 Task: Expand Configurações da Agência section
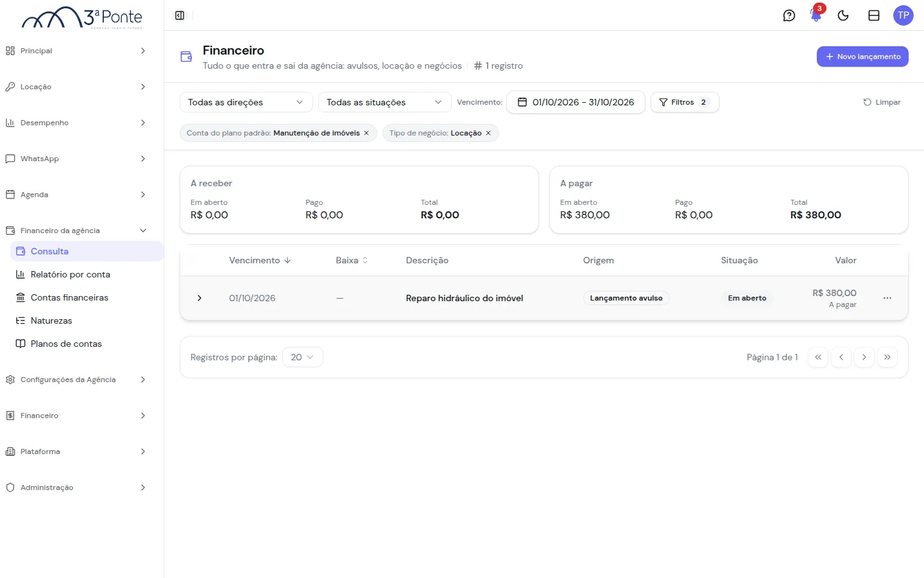[x=76, y=380]
